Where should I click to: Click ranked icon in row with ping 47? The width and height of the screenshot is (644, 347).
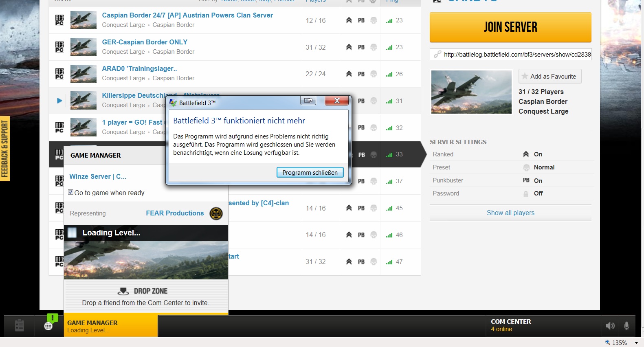click(349, 262)
